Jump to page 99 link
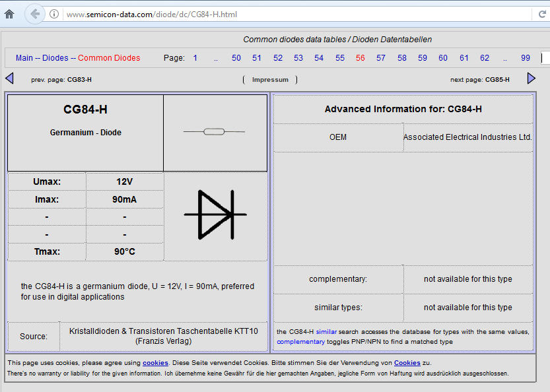 point(525,58)
